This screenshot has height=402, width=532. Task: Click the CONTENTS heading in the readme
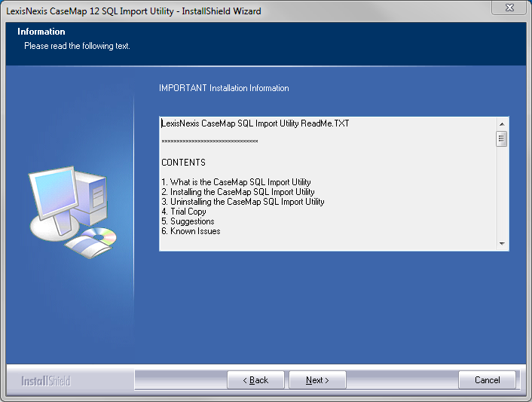[184, 163]
